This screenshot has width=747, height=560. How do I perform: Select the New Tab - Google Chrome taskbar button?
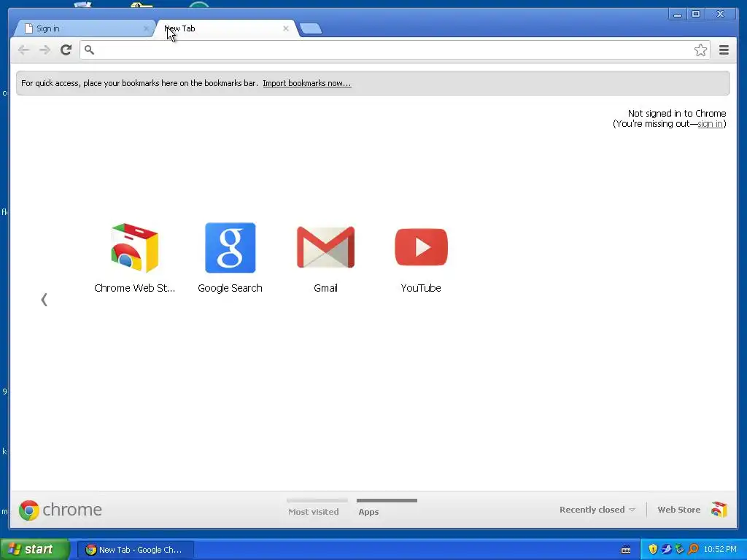coord(135,550)
